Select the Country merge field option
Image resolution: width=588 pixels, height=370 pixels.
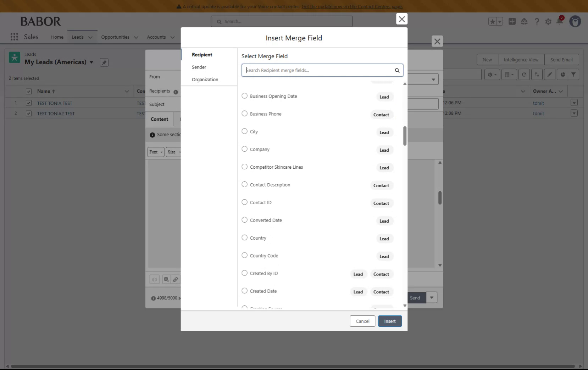click(244, 237)
